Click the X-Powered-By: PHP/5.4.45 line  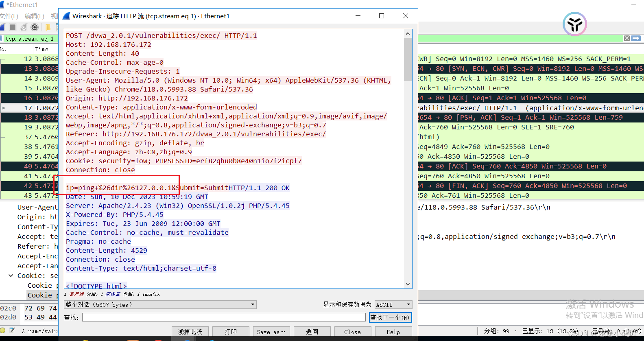115,214
